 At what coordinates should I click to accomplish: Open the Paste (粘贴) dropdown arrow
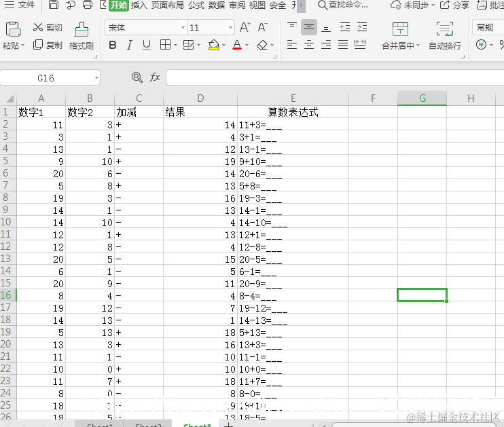coord(23,46)
